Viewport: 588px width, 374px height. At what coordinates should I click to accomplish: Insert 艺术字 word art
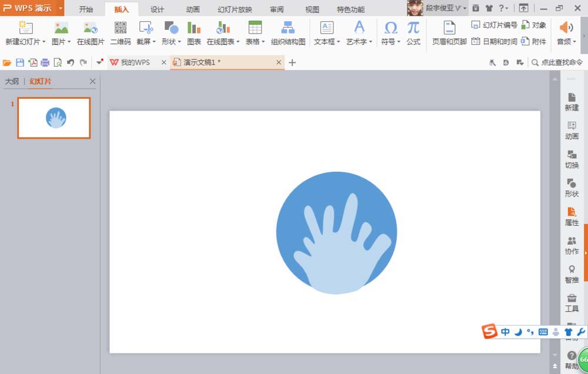pos(359,33)
